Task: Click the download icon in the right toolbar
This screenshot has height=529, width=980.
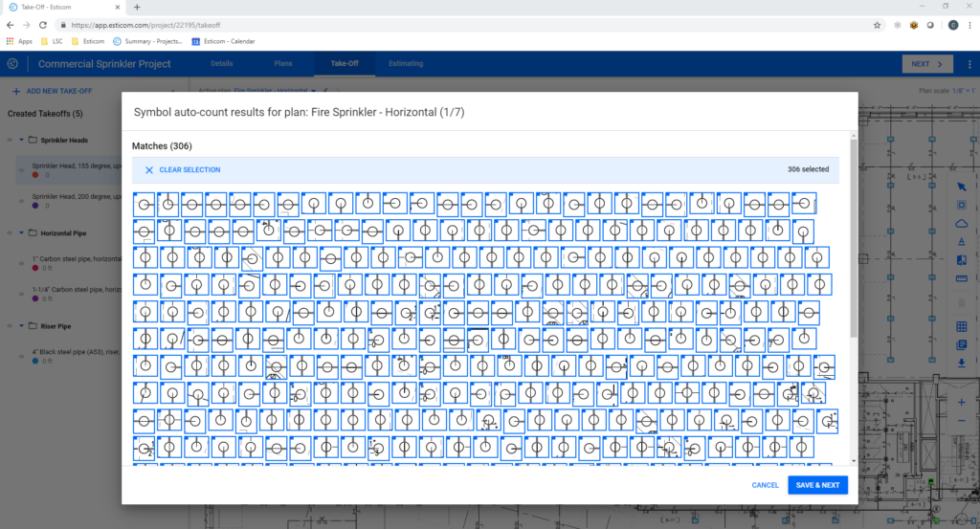Action: tap(962, 363)
